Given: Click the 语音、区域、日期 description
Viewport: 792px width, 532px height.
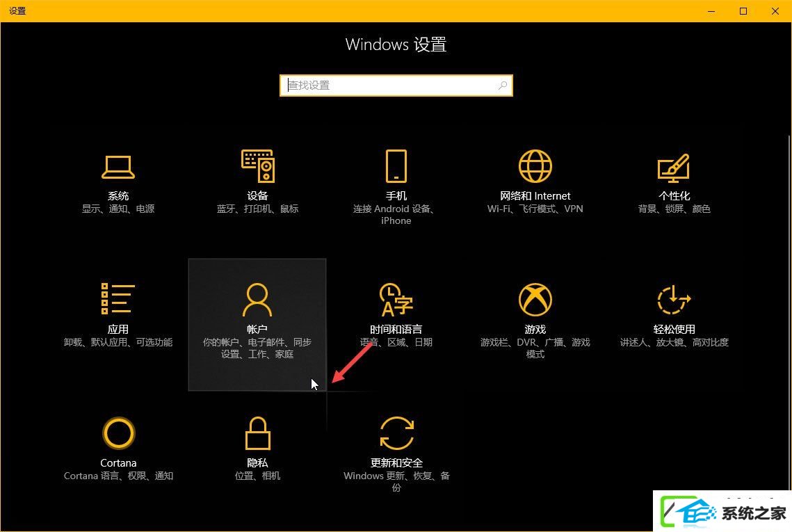Looking at the screenshot, I should coord(396,342).
